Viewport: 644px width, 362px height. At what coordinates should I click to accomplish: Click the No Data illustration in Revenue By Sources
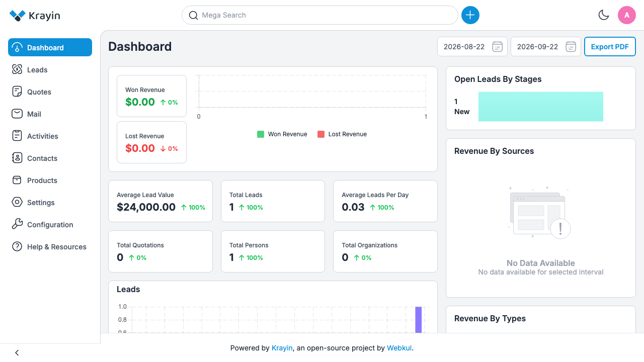click(x=539, y=212)
